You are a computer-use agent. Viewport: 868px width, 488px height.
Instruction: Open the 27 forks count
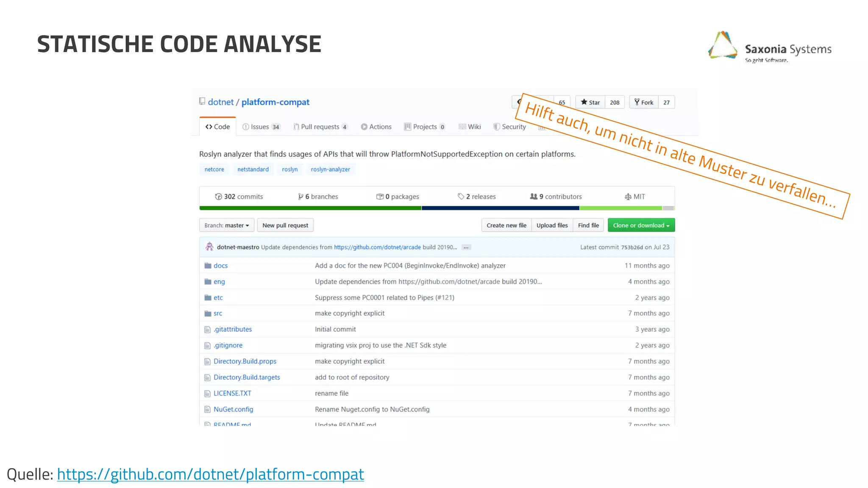(x=666, y=102)
